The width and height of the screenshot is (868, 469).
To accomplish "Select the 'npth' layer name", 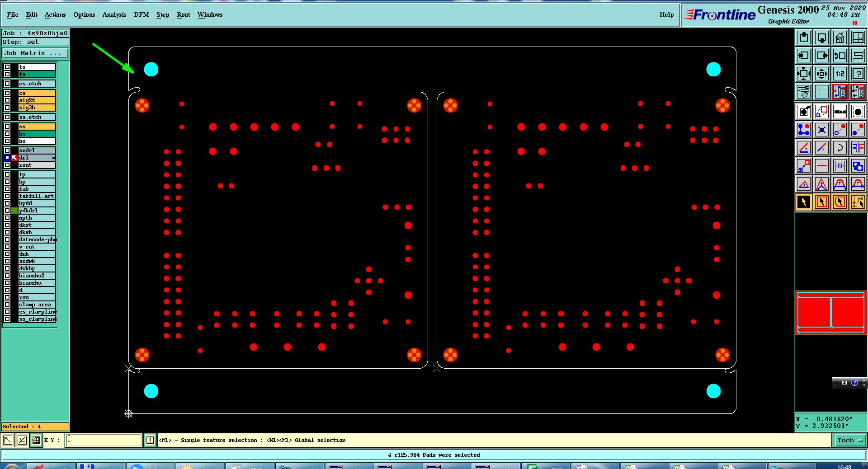I will (37, 218).
